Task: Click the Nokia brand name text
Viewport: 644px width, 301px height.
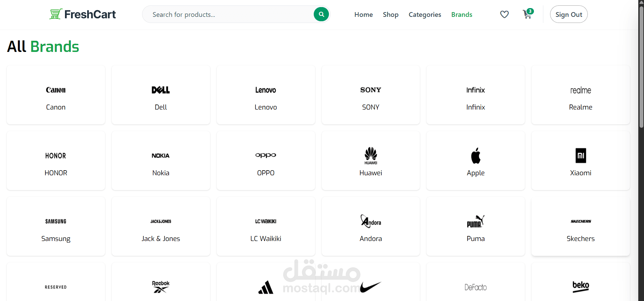Action: click(x=161, y=173)
